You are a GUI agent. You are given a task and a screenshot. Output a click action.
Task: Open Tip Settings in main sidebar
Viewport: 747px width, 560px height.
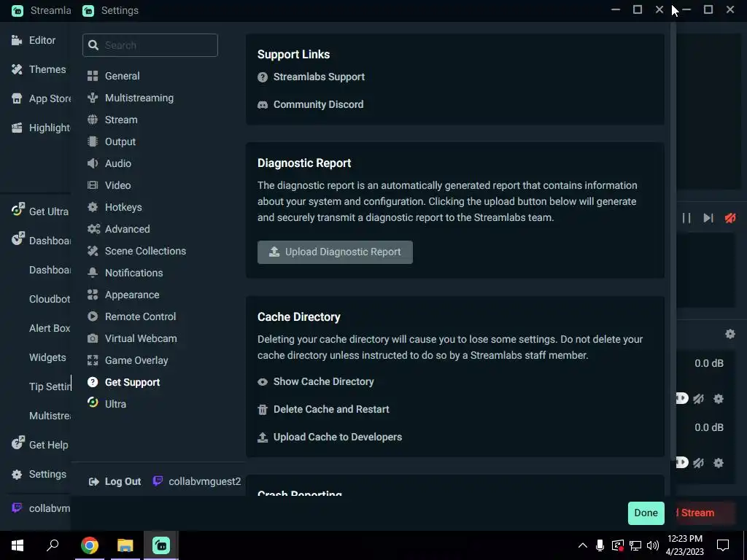coord(50,386)
